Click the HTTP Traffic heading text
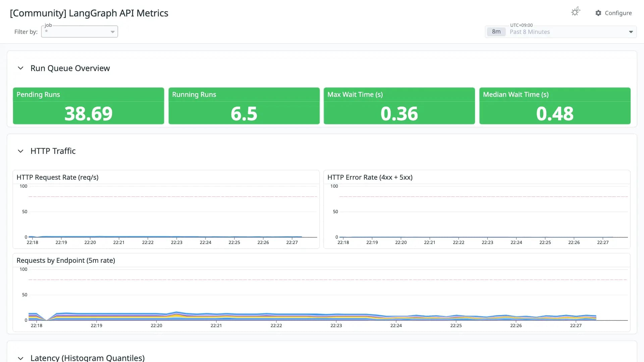The image size is (644, 362). pyautogui.click(x=53, y=151)
